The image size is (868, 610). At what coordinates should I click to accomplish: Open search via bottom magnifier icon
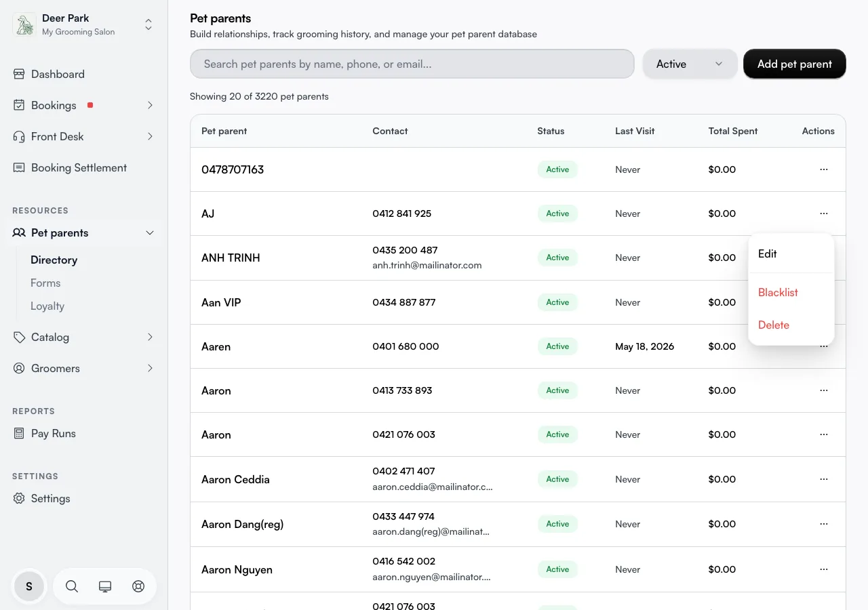[72, 586]
